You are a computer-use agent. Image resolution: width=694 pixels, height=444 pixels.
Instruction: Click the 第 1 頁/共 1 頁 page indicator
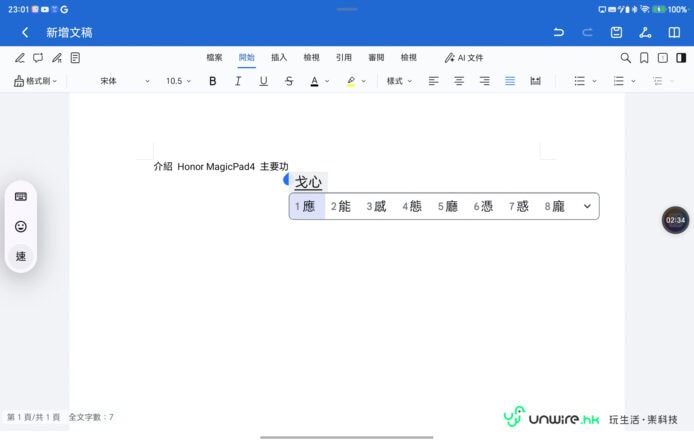point(34,417)
